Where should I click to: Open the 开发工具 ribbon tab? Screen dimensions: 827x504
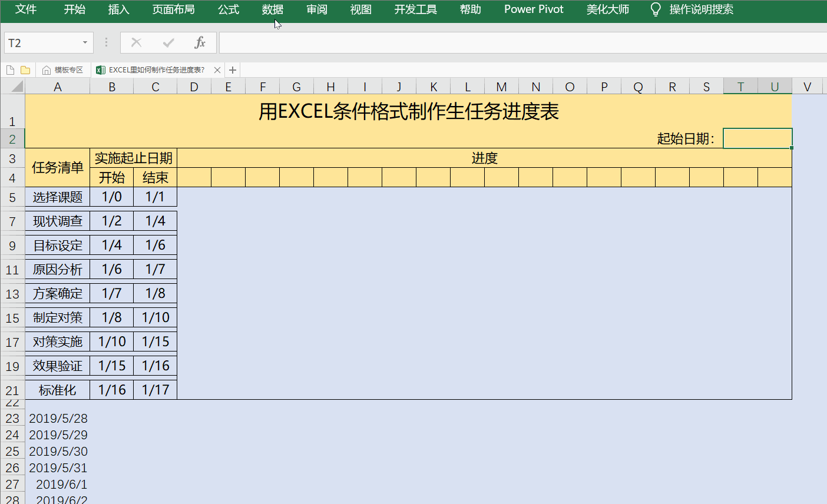(415, 9)
